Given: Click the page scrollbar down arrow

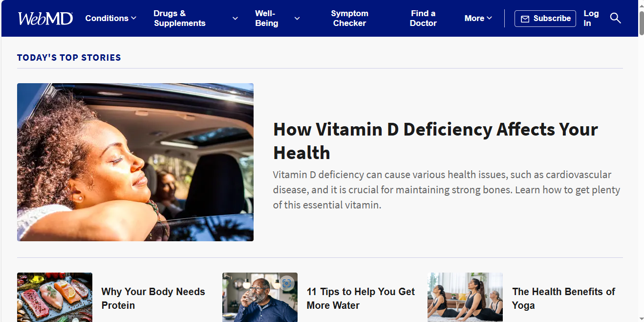Looking at the screenshot, I should coord(641,318).
